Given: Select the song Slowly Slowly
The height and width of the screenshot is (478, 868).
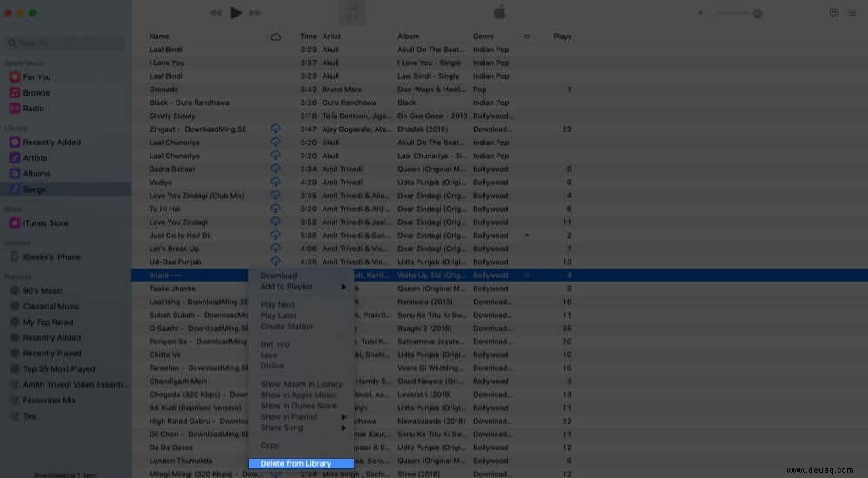Looking at the screenshot, I should (172, 116).
